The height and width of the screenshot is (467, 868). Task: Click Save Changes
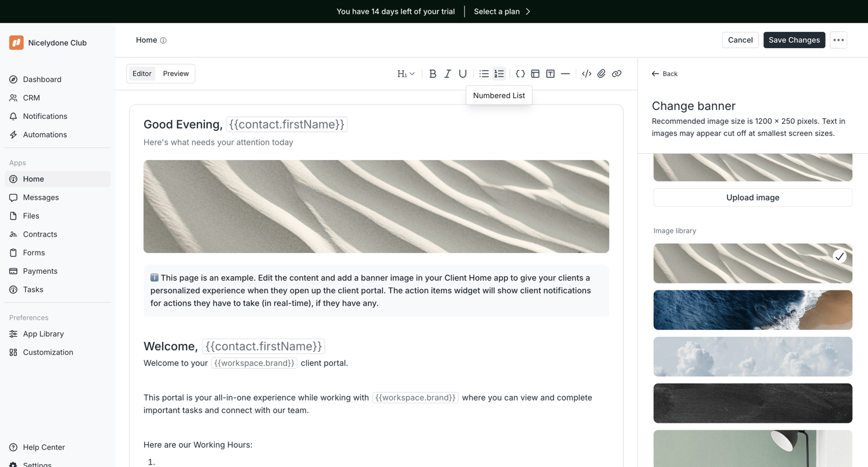[x=794, y=40]
